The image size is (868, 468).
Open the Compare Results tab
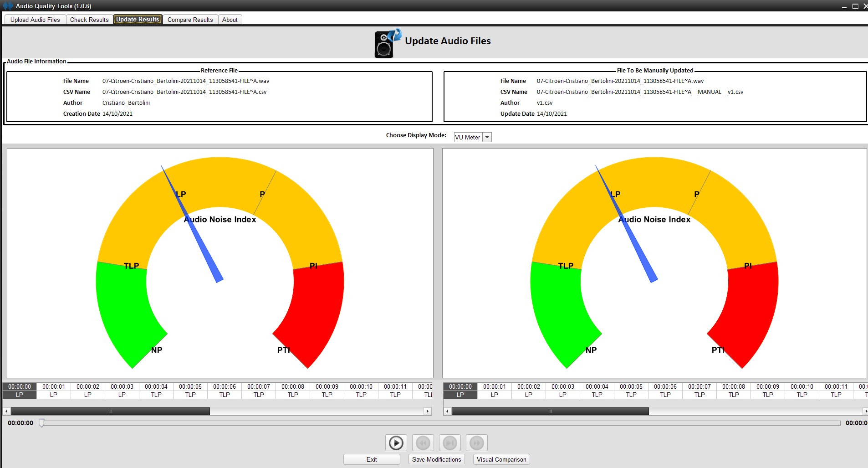point(190,20)
